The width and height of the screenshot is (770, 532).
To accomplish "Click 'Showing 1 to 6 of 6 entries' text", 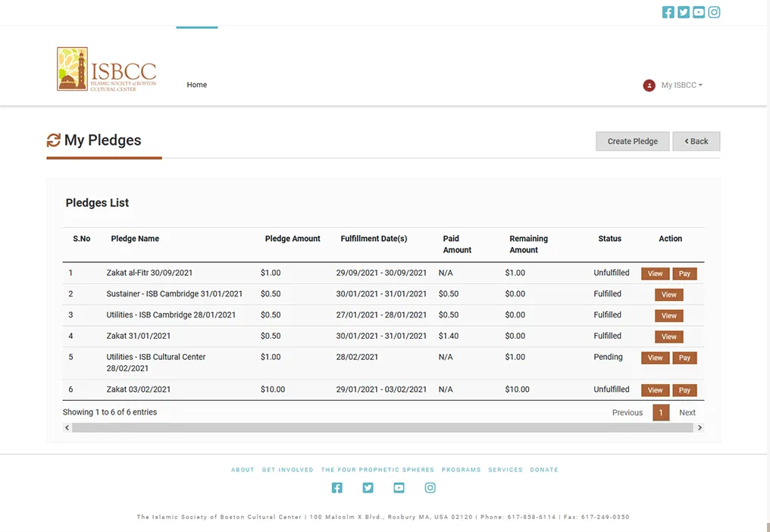I will (109, 412).
